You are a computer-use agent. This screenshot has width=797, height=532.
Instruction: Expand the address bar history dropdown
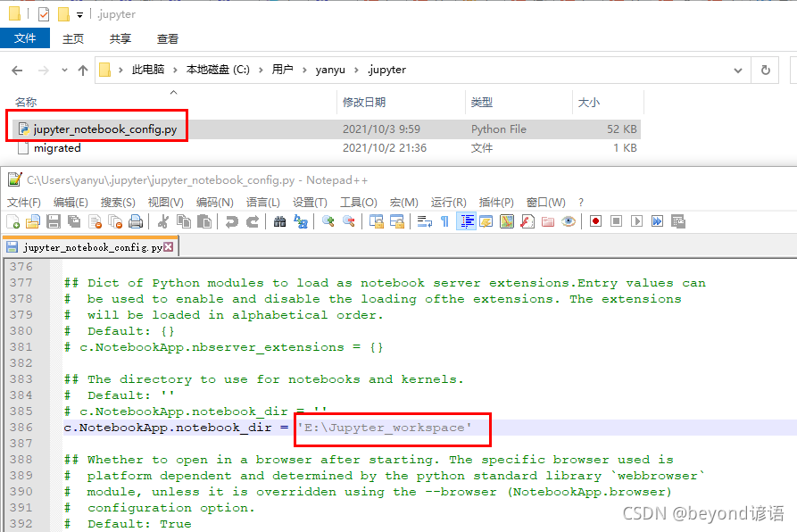738,71
